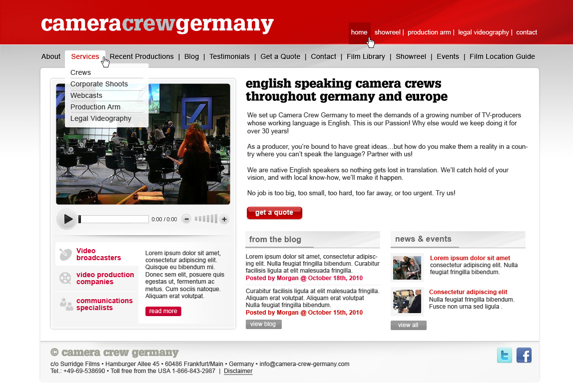
Task: Click the satellite dish icon beside Video broadcasters
Action: 65,254
